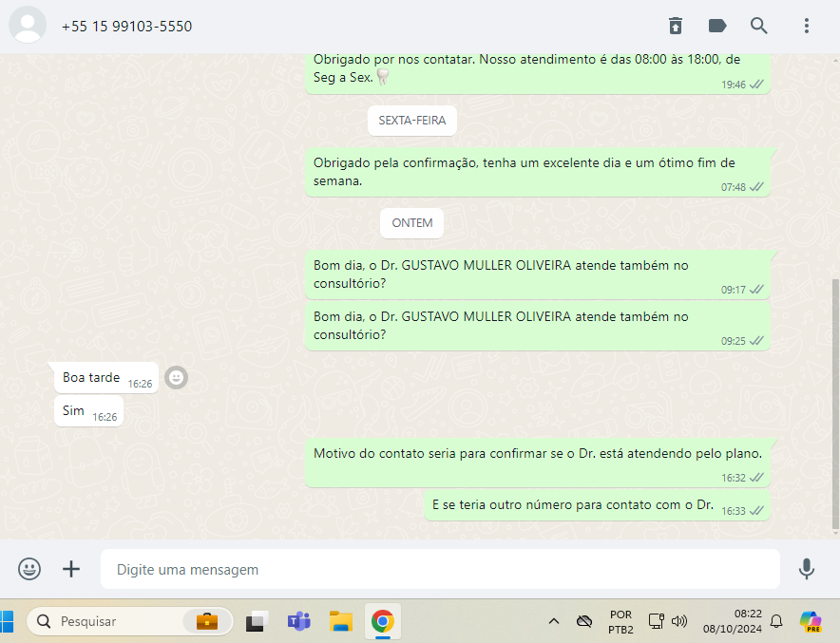Click the 09:17 Dr. GUSTAVO MULLER message
Viewport: 840px width, 643px height.
click(x=537, y=274)
